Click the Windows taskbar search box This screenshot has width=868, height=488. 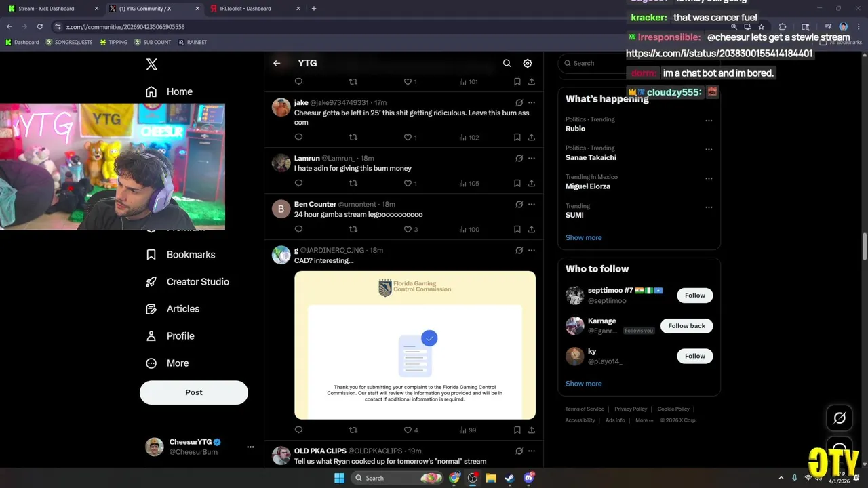pyautogui.click(x=399, y=478)
